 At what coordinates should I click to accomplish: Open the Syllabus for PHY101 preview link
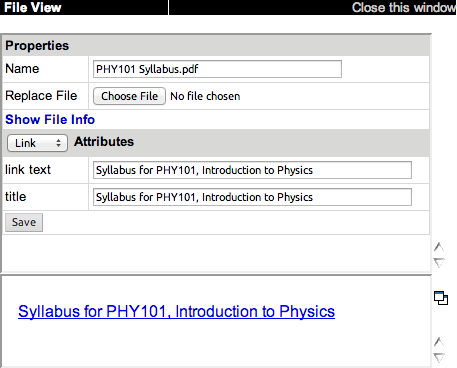coord(176,311)
